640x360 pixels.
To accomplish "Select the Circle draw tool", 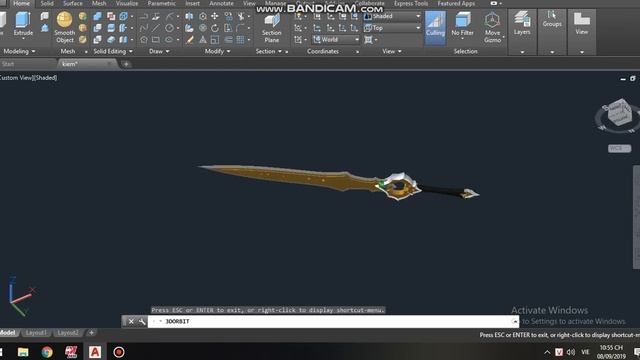I will pos(169,28).
